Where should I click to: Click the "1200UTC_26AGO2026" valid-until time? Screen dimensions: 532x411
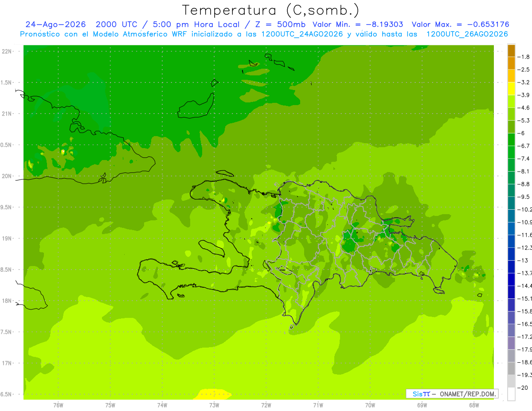pyautogui.click(x=467, y=34)
